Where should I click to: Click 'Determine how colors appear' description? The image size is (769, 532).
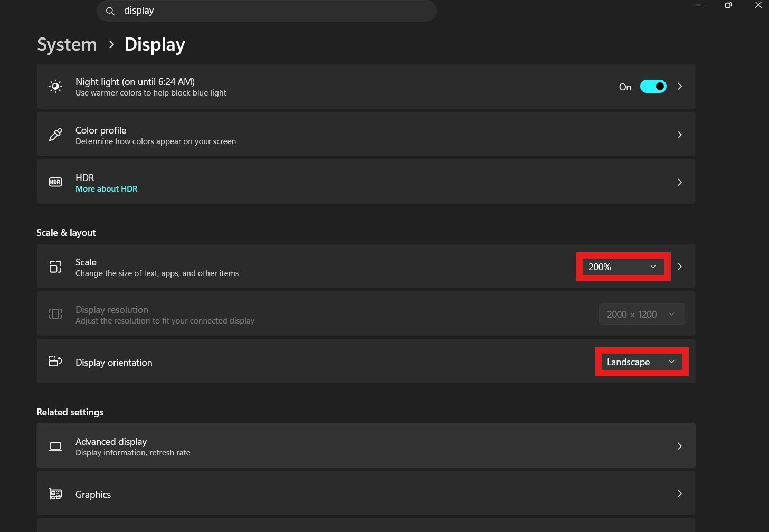pyautogui.click(x=156, y=141)
